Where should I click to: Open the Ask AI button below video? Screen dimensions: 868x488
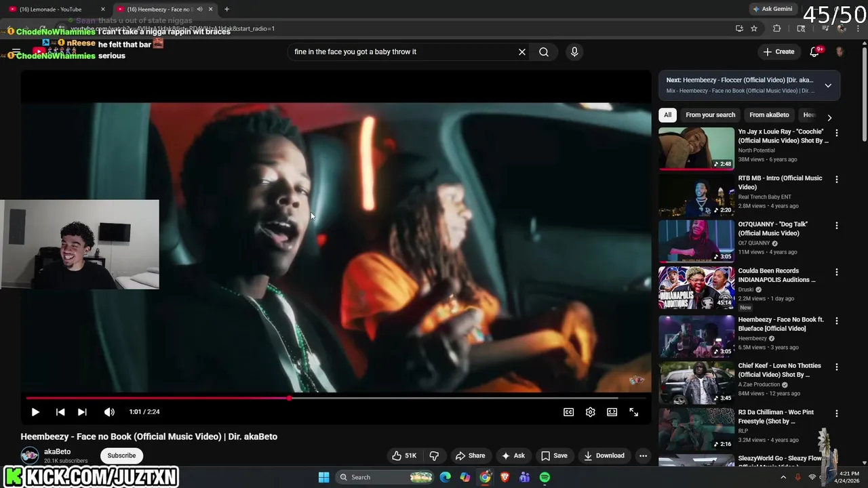point(513,455)
